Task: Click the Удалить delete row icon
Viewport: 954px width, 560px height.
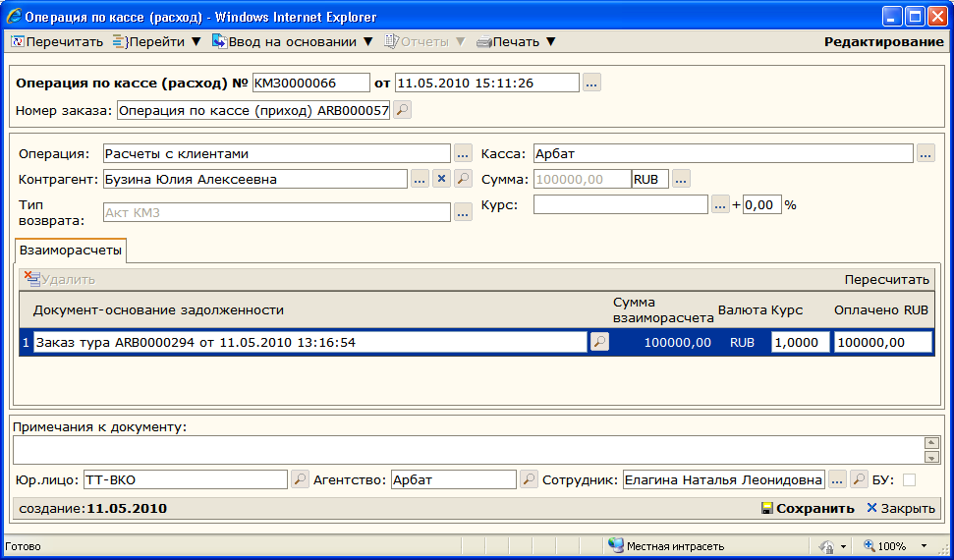Action: [32, 279]
